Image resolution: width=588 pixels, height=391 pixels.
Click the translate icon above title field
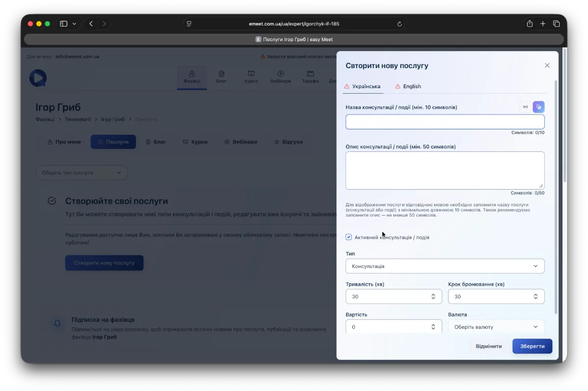click(539, 107)
